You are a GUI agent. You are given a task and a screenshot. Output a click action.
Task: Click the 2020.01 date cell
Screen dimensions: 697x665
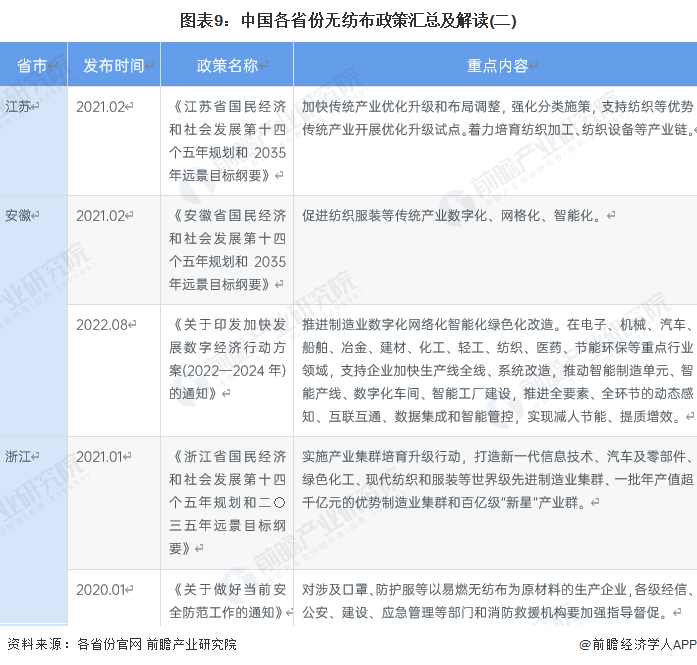pyautogui.click(x=100, y=589)
